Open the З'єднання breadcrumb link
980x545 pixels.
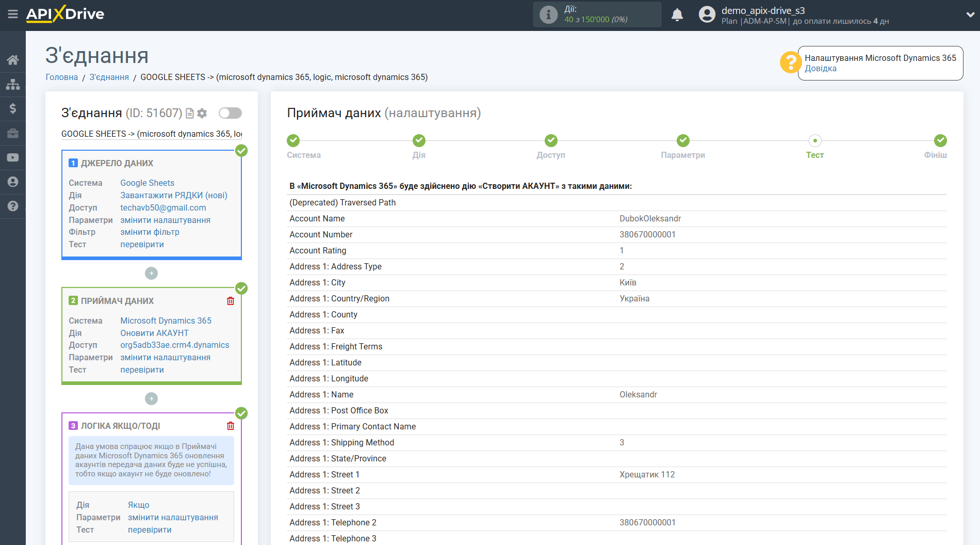pos(109,77)
